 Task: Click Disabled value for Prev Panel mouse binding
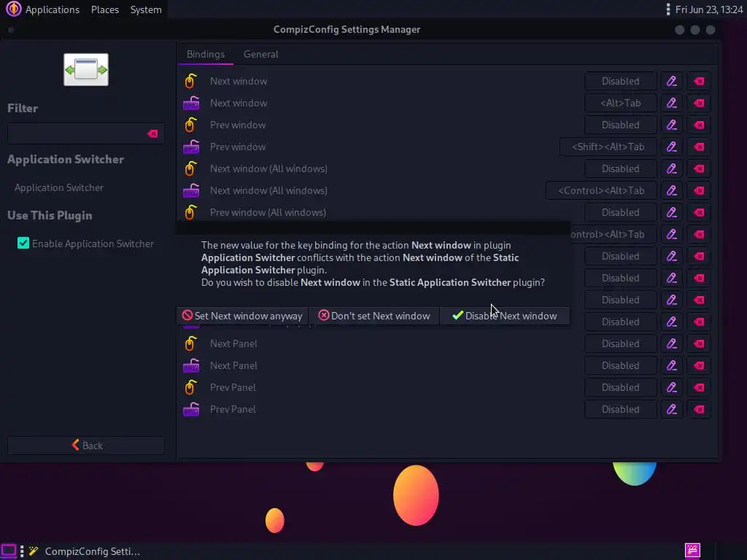click(x=620, y=387)
